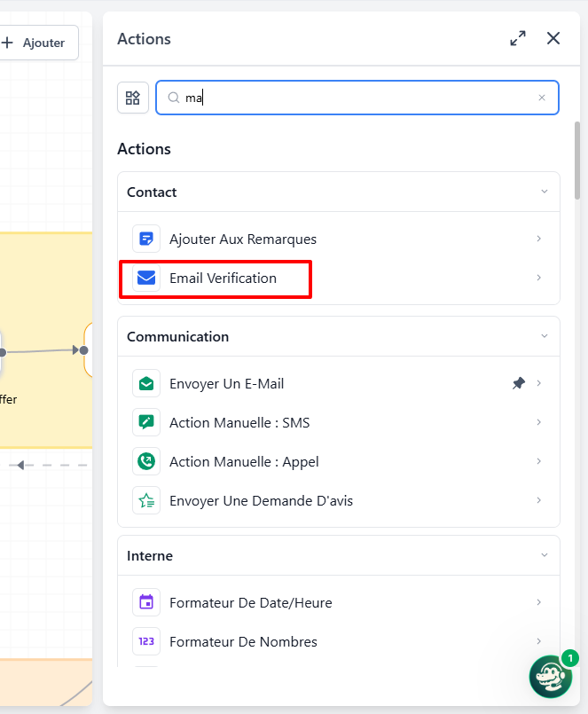The width and height of the screenshot is (588, 714).
Task: Select the Action Manuelle Appel phone icon
Action: click(x=146, y=461)
